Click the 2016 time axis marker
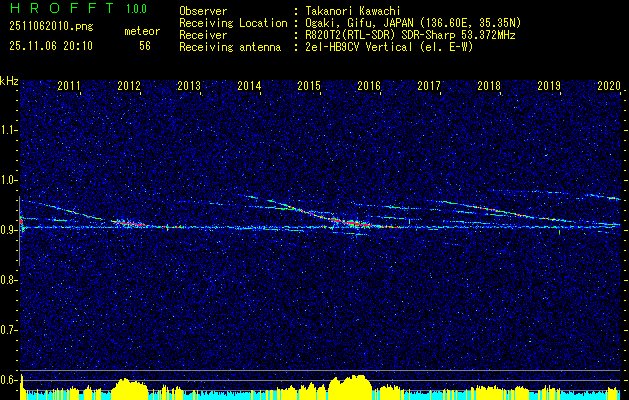The height and width of the screenshot is (400, 629). [369, 85]
